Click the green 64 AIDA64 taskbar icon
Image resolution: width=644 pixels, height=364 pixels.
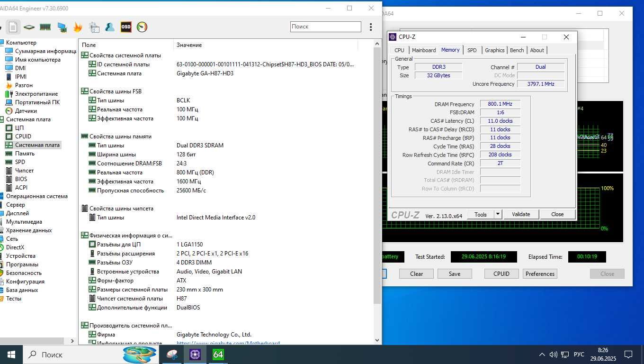click(x=218, y=355)
